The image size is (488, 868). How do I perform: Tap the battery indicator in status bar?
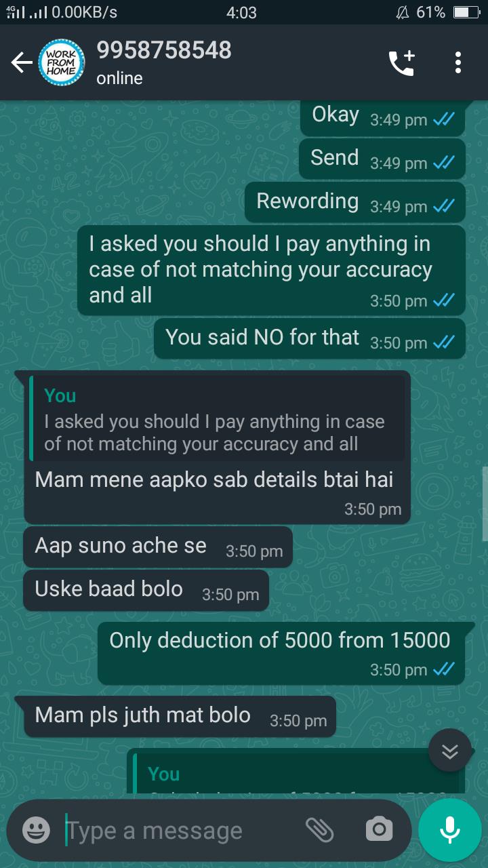[x=466, y=12]
